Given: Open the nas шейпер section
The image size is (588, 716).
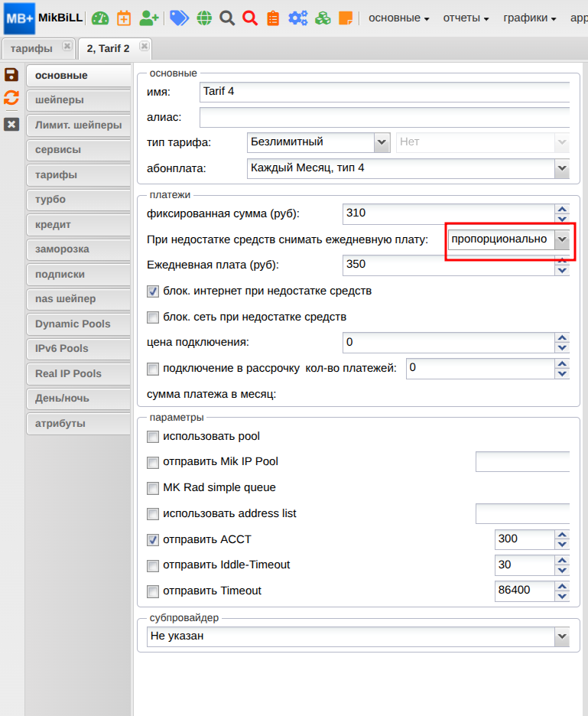Looking at the screenshot, I should click(x=78, y=299).
